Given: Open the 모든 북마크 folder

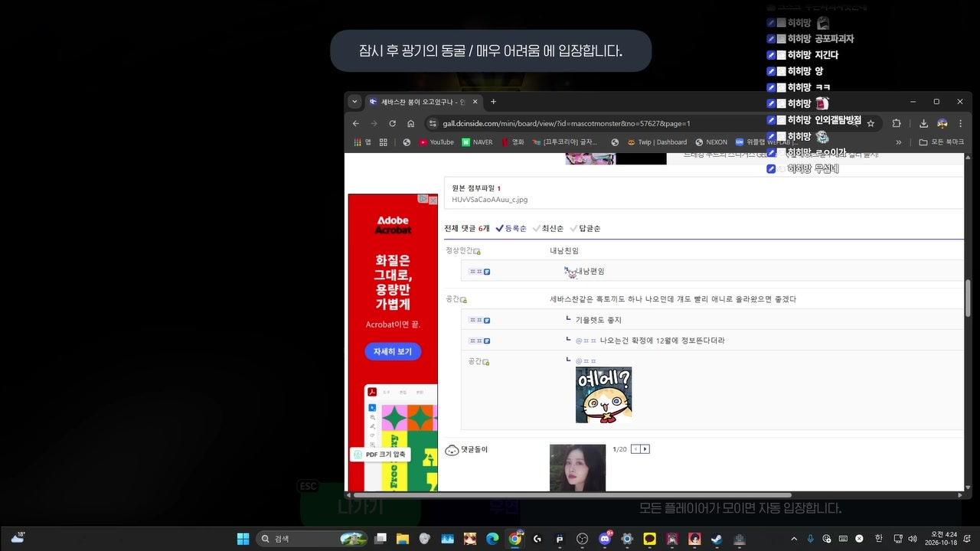Looking at the screenshot, I should pos(941,142).
